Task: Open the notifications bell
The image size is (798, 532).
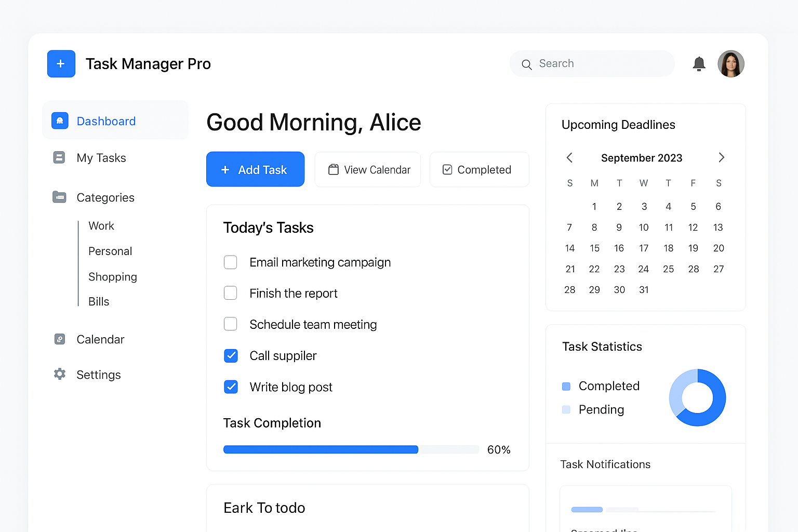Action: click(699, 64)
